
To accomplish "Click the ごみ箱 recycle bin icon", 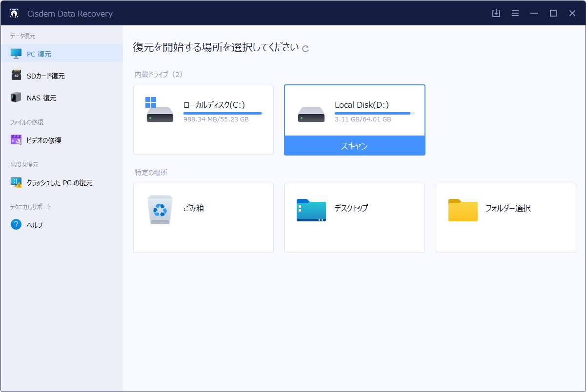I will [x=160, y=210].
